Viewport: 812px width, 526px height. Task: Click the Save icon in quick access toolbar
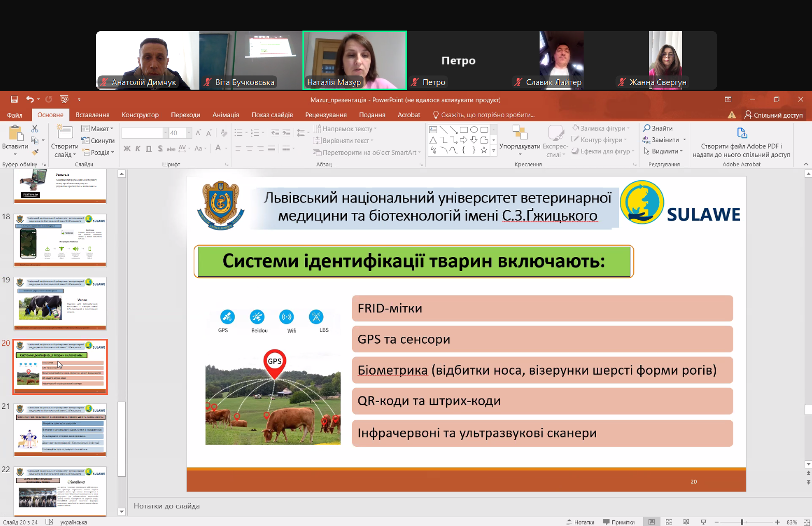click(14, 99)
